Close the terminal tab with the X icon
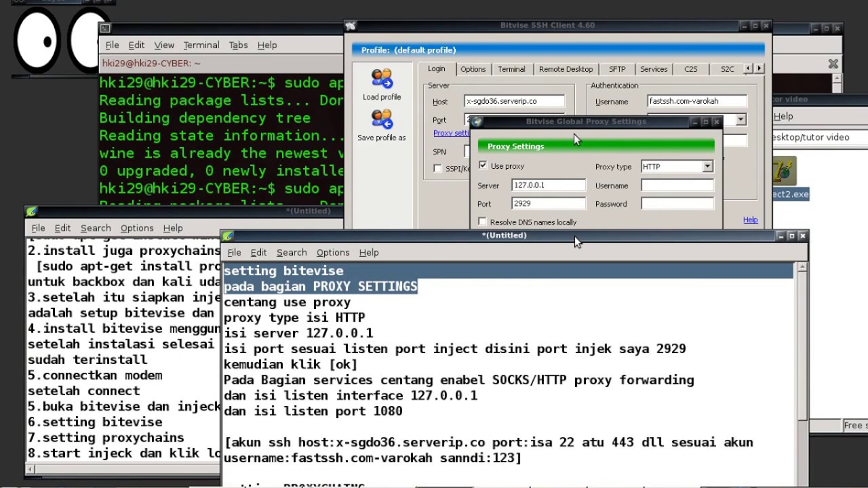Viewport: 868px width, 488px height. [833, 64]
